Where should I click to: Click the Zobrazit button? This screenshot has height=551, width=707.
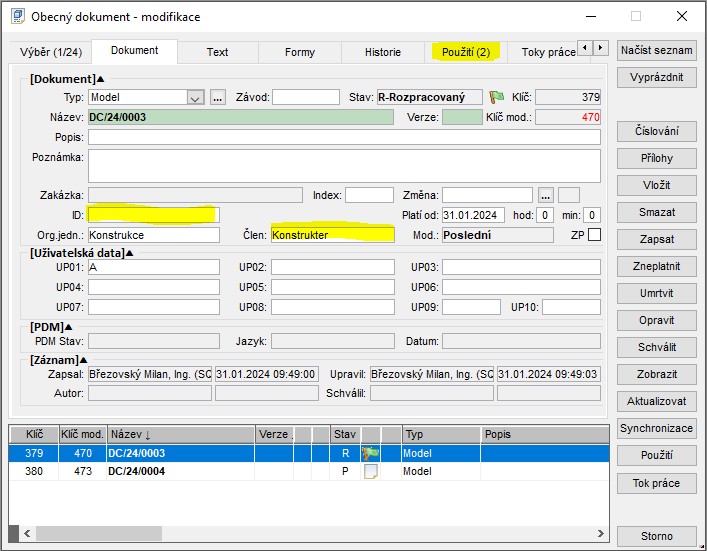656,374
